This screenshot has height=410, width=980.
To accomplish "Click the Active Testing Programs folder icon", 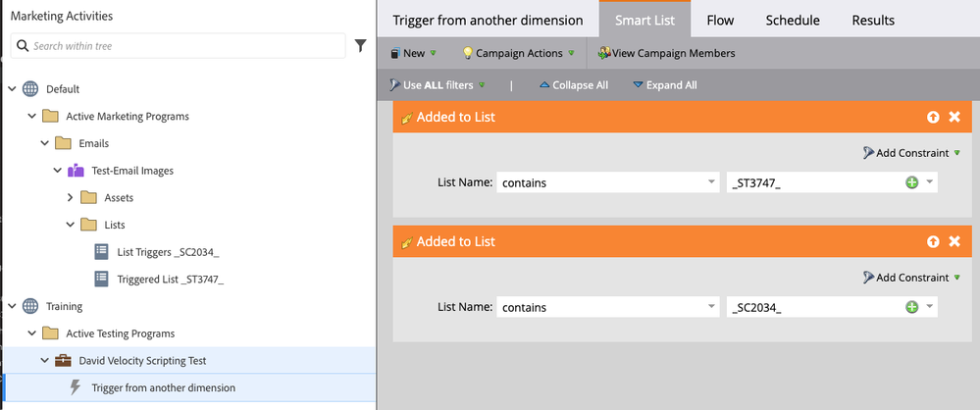I will pos(50,333).
